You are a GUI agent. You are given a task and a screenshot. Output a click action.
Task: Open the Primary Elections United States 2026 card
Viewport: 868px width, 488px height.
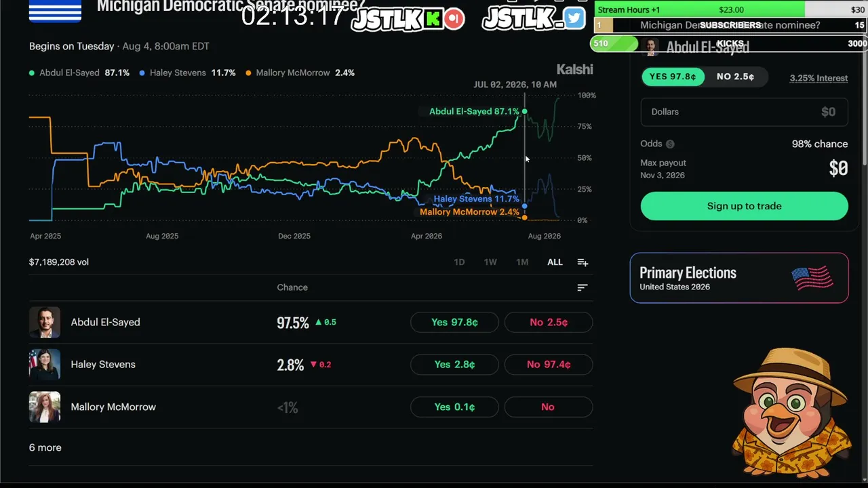[739, 278]
